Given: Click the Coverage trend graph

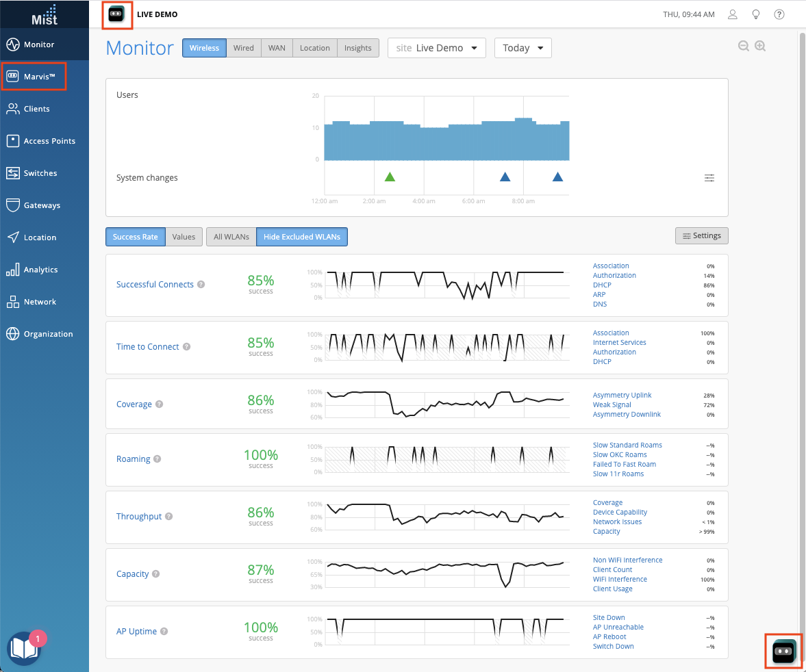Looking at the screenshot, I should point(446,405).
